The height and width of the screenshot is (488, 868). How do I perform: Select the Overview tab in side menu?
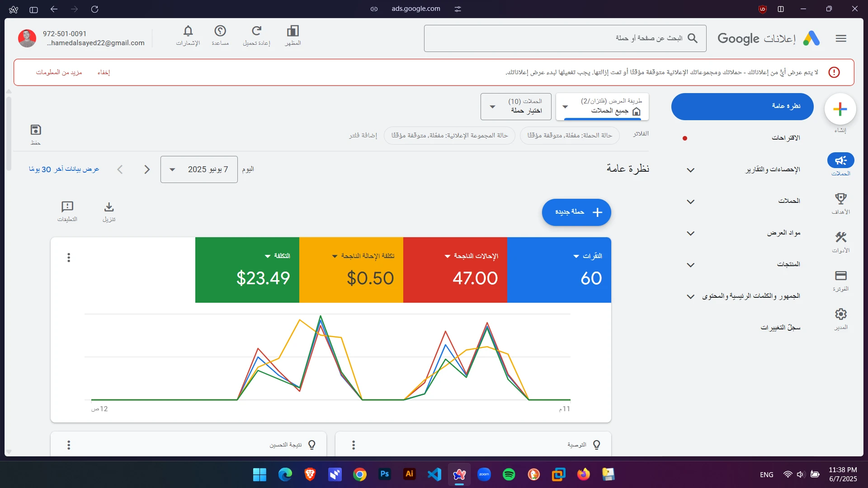[742, 107]
